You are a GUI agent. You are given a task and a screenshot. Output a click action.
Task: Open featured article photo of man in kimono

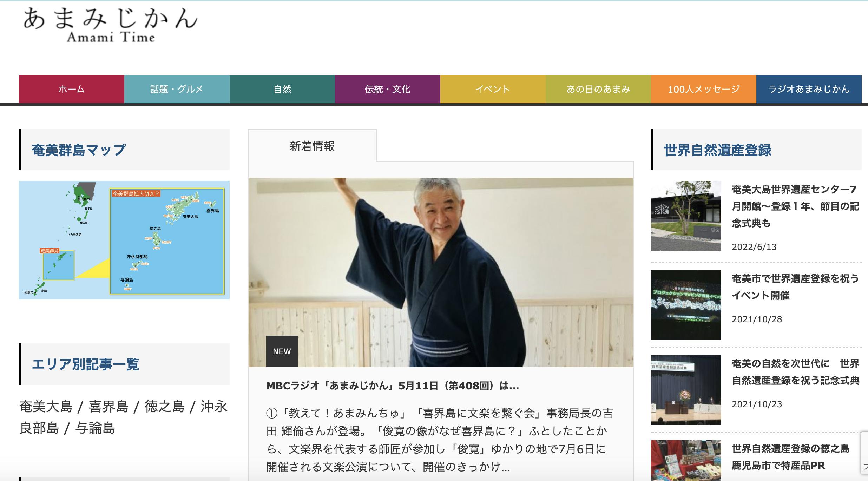coord(441,272)
